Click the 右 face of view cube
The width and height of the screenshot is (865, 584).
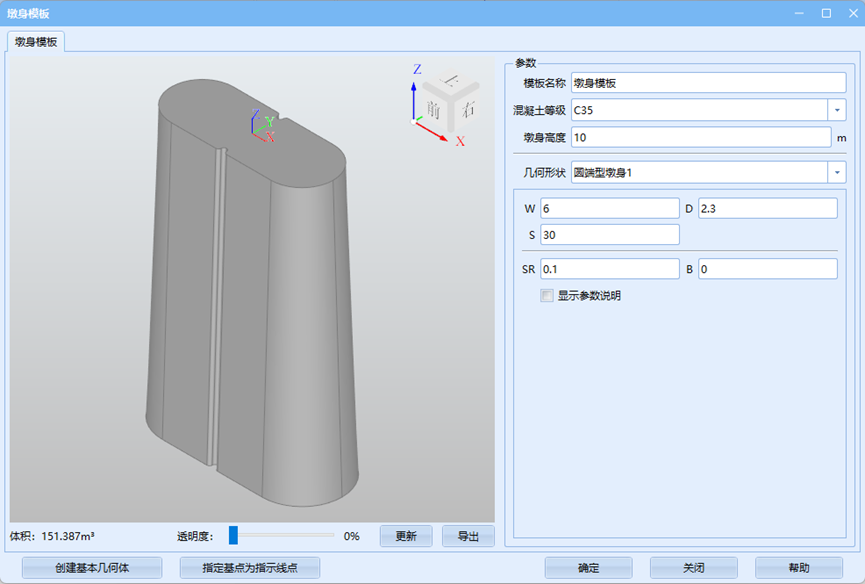click(466, 109)
